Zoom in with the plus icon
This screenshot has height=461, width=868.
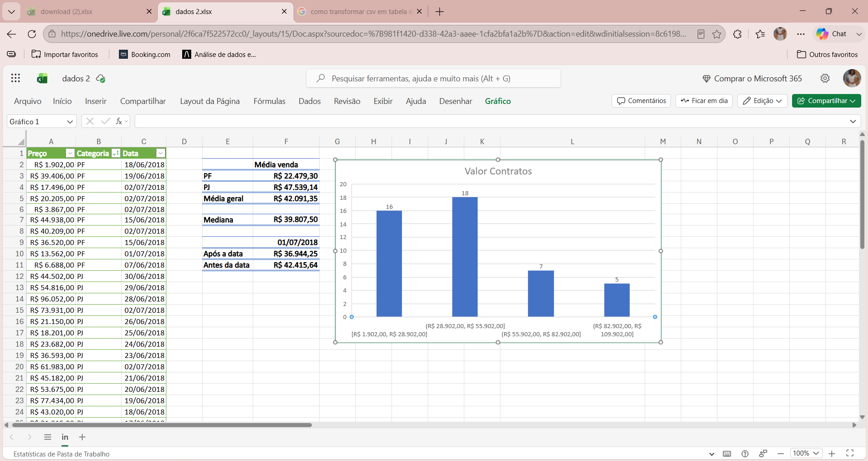(x=832, y=454)
